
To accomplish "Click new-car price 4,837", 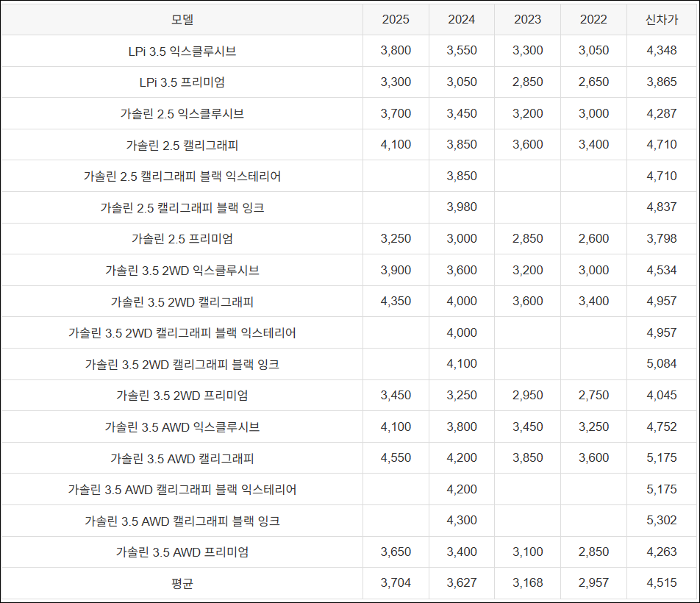I will (662, 207).
